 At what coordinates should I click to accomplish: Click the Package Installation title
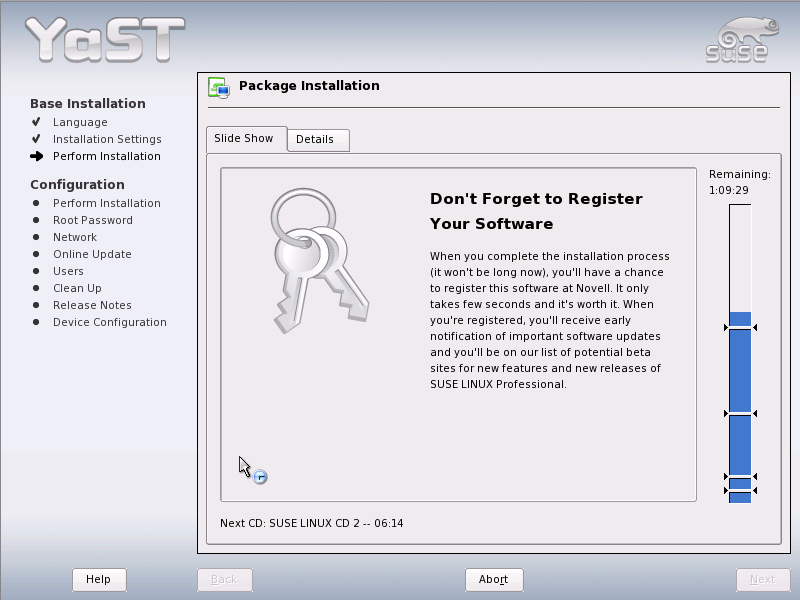coord(309,86)
